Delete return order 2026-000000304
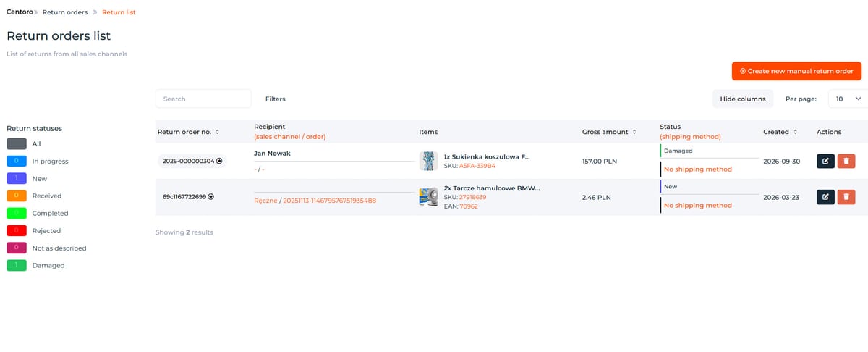868x352 pixels. 846,161
